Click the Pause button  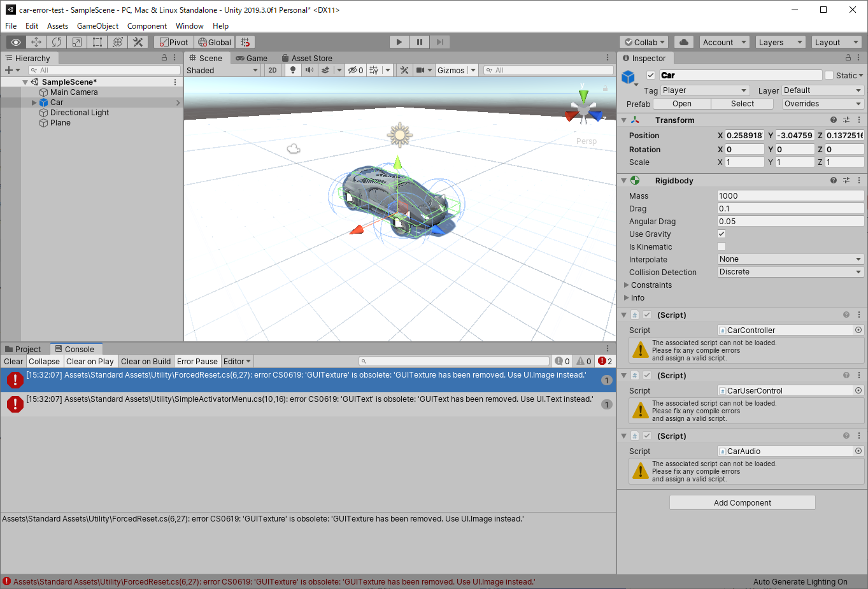point(419,42)
